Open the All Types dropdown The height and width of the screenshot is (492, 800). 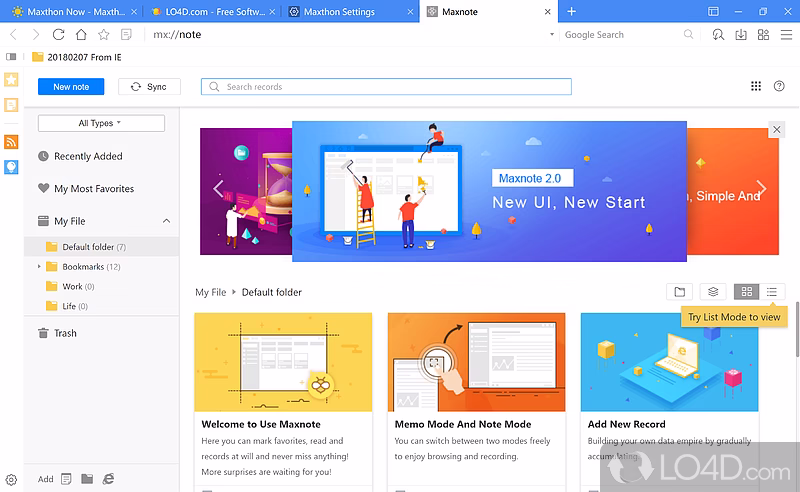[x=101, y=123]
